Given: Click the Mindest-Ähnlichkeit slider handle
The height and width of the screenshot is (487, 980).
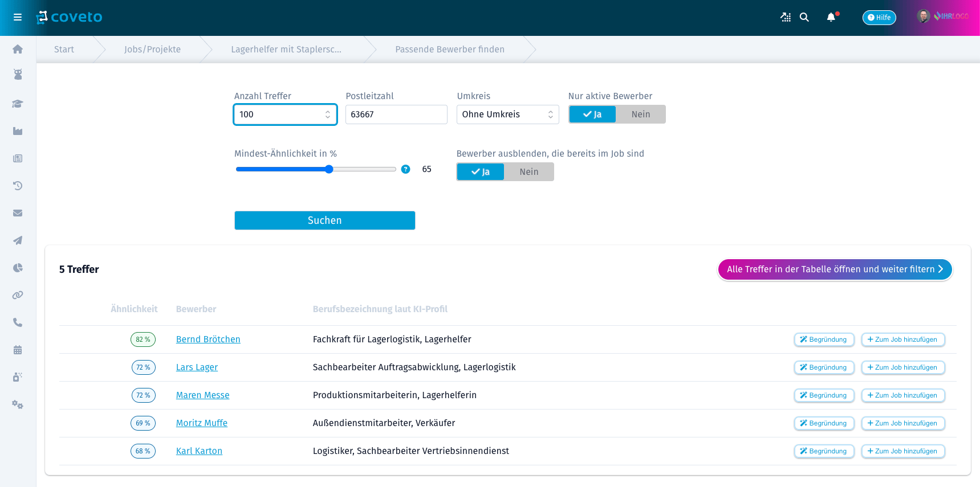Looking at the screenshot, I should (329, 169).
